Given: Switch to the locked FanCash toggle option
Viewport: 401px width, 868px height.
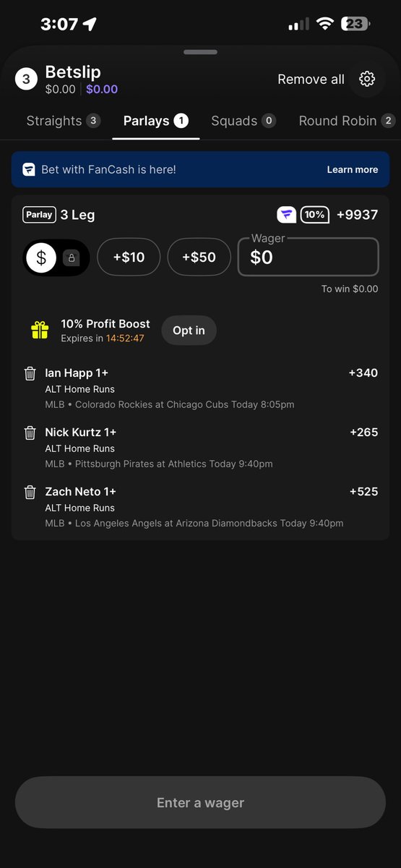Looking at the screenshot, I should [x=72, y=258].
